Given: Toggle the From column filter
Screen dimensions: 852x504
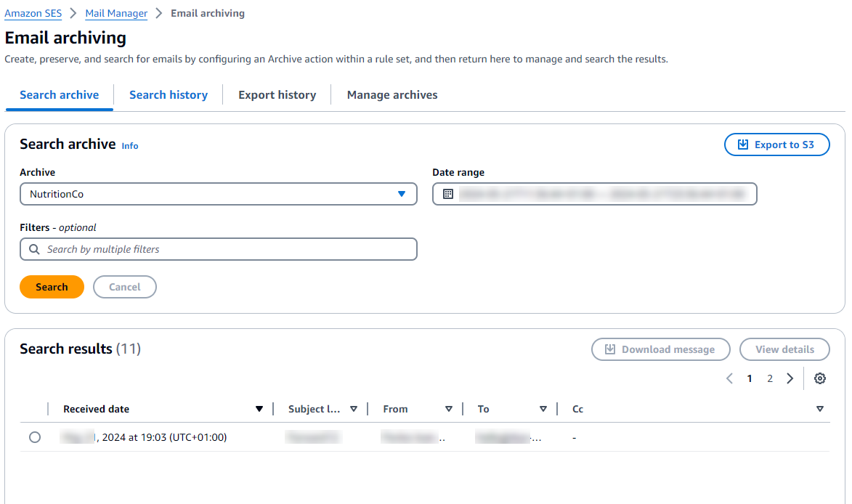Looking at the screenshot, I should [x=450, y=409].
